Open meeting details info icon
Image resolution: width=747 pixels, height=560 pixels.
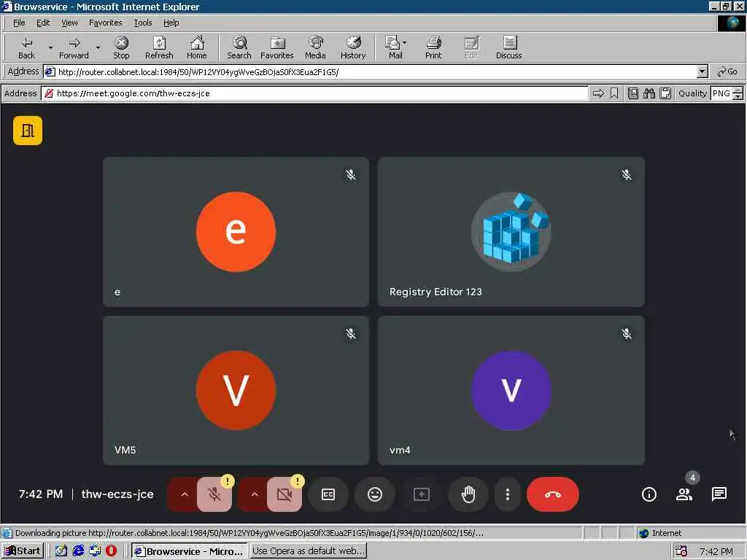click(649, 494)
